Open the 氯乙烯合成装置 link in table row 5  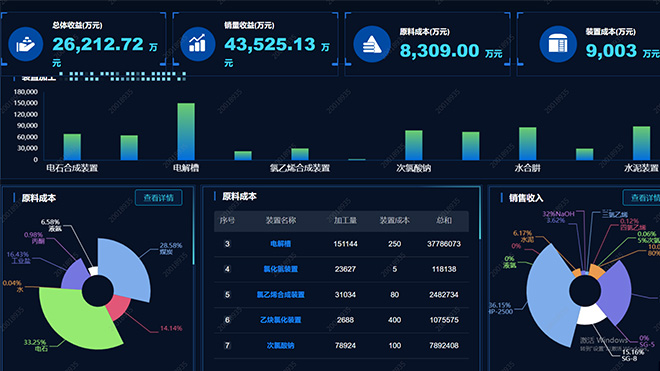280,294
